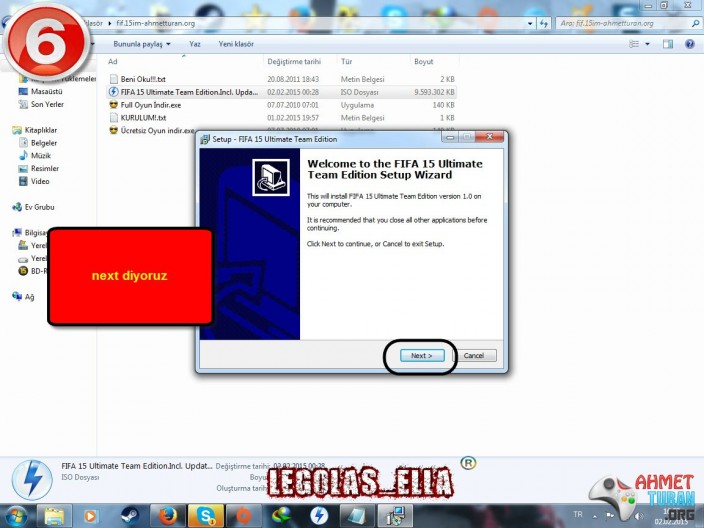This screenshot has height=528, width=704.
Task: Sort files by Değiştirme tarihi column
Action: click(x=294, y=62)
